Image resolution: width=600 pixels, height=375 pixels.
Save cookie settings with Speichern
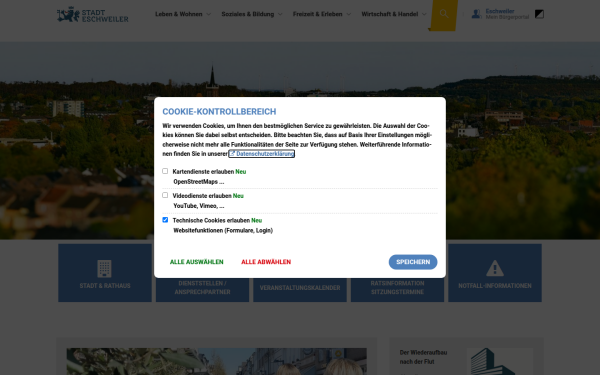pyautogui.click(x=413, y=262)
